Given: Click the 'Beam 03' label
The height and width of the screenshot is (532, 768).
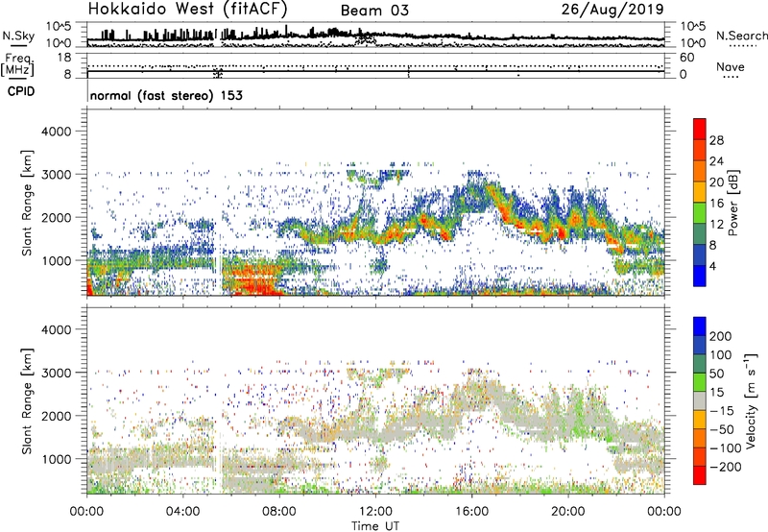Looking at the screenshot, I should (x=374, y=11).
